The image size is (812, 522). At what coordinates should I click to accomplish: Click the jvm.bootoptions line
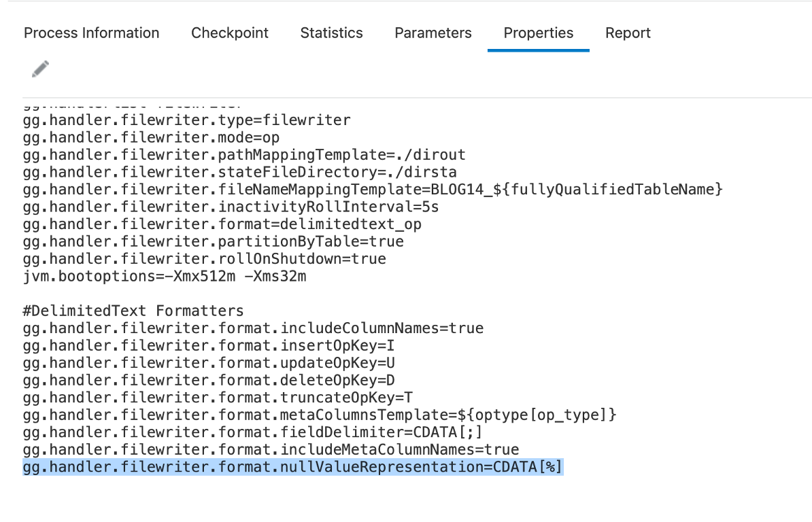pyautogui.click(x=165, y=277)
